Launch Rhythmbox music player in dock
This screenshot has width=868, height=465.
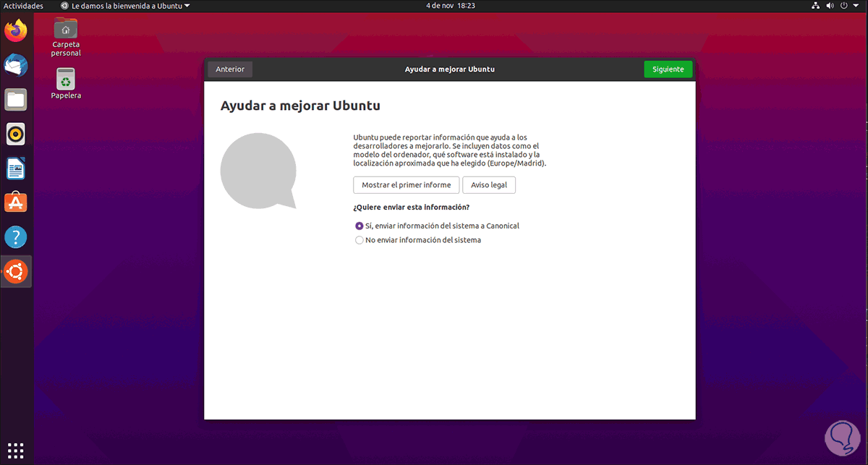point(16,134)
